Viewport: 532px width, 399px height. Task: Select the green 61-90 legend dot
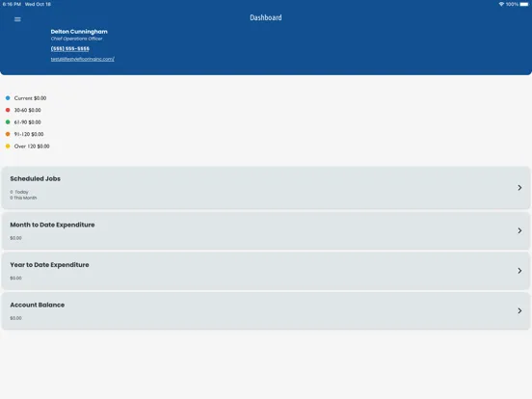tap(8, 122)
